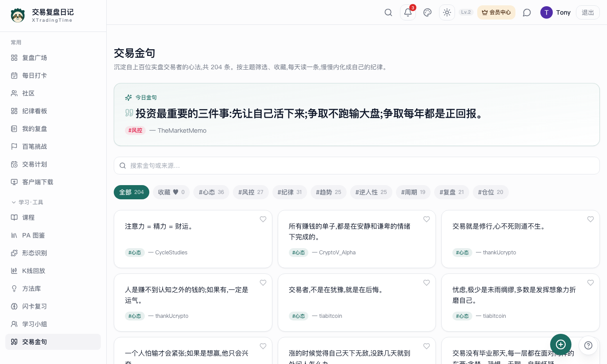
Task: Filter by #心态 36 tag
Action: 212,192
